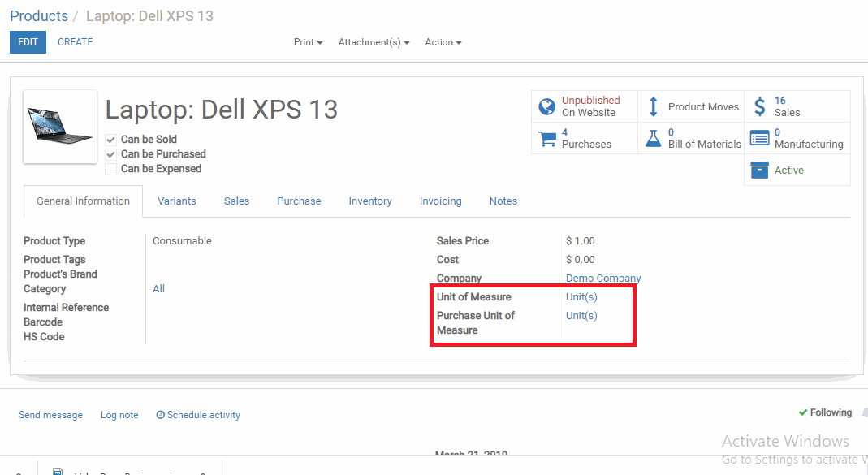Screen dimensions: 868x475
Task: Click the Product Tags label
Action: pyautogui.click(x=54, y=260)
